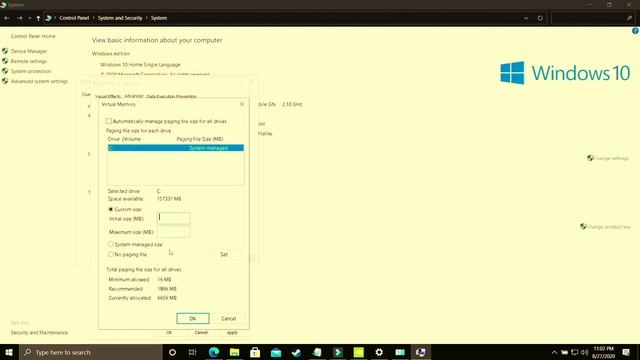The width and height of the screenshot is (640, 360).
Task: Click the Set button
Action: pos(224,254)
